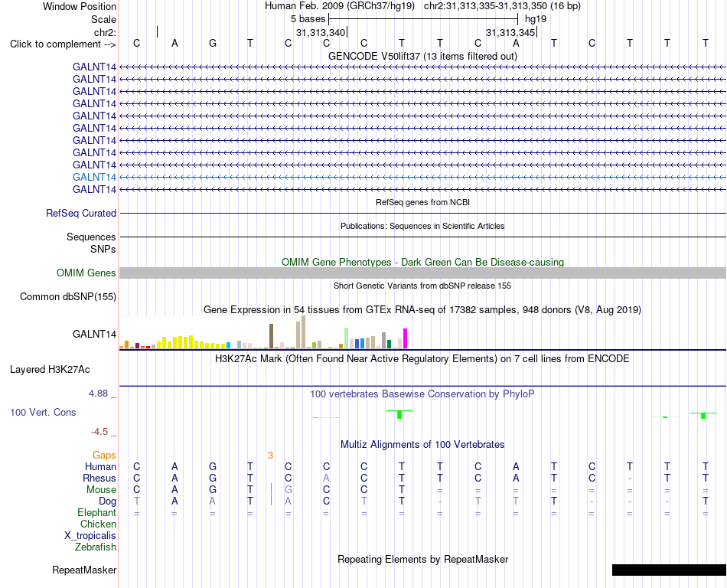Click the orange insertion bar in the Mouse row
Viewport: 727px width, 588px height.
coord(271,489)
